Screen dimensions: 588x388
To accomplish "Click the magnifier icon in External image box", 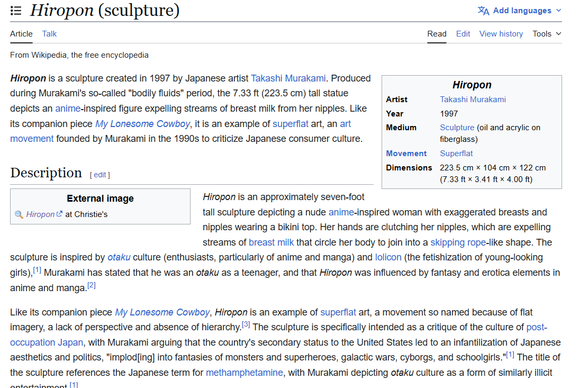I will tap(19, 214).
